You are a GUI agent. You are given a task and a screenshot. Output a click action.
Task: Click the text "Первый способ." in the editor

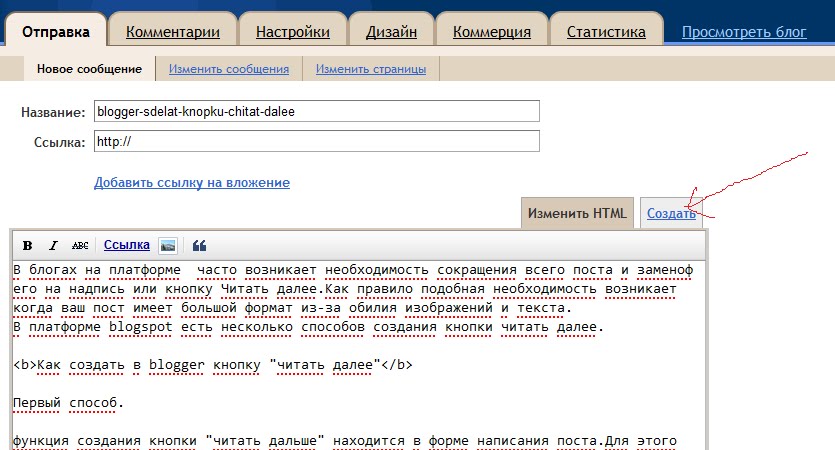tap(68, 403)
